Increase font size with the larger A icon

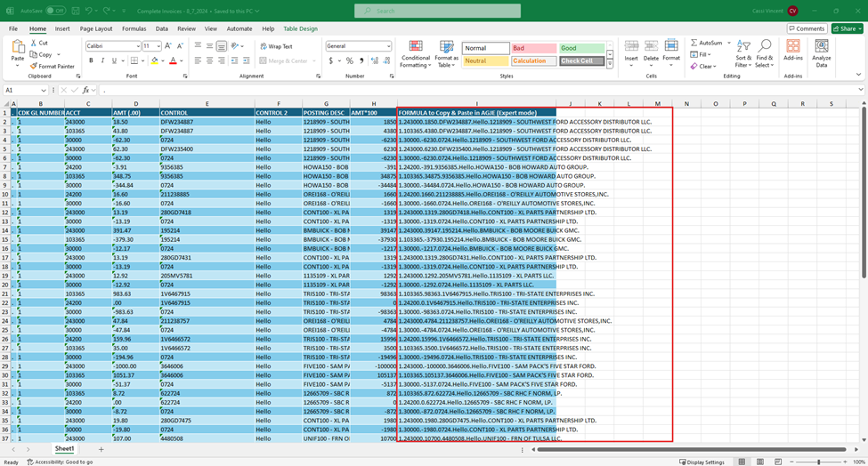click(x=167, y=46)
